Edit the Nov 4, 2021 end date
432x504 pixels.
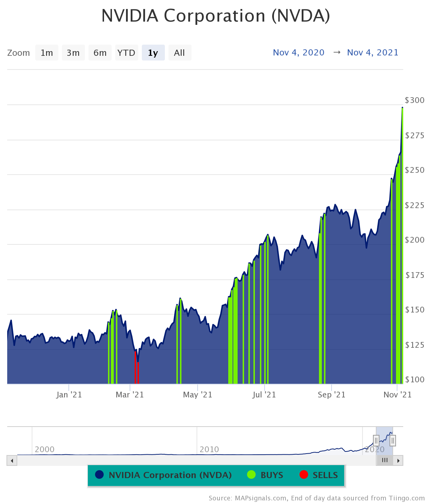373,53
